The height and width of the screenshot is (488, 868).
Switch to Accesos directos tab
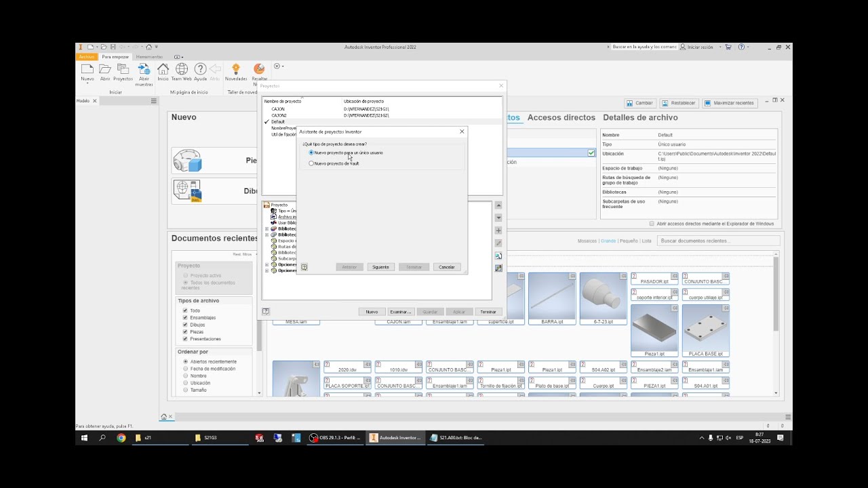coord(561,117)
